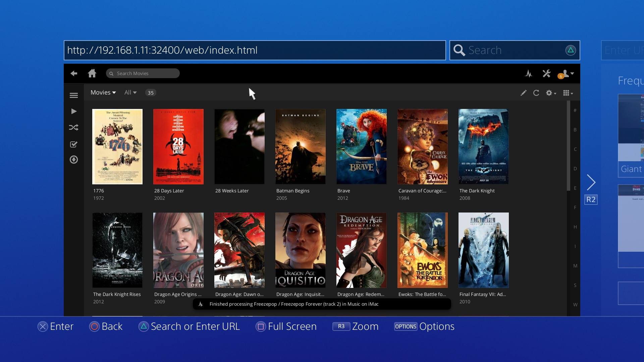Click the Plex back arrow icon
644x362 pixels.
click(x=74, y=73)
